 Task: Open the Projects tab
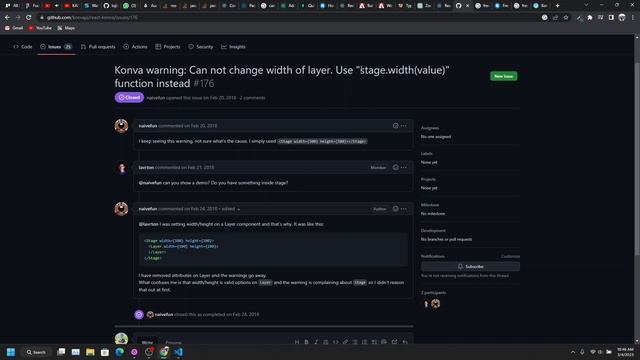[x=168, y=47]
